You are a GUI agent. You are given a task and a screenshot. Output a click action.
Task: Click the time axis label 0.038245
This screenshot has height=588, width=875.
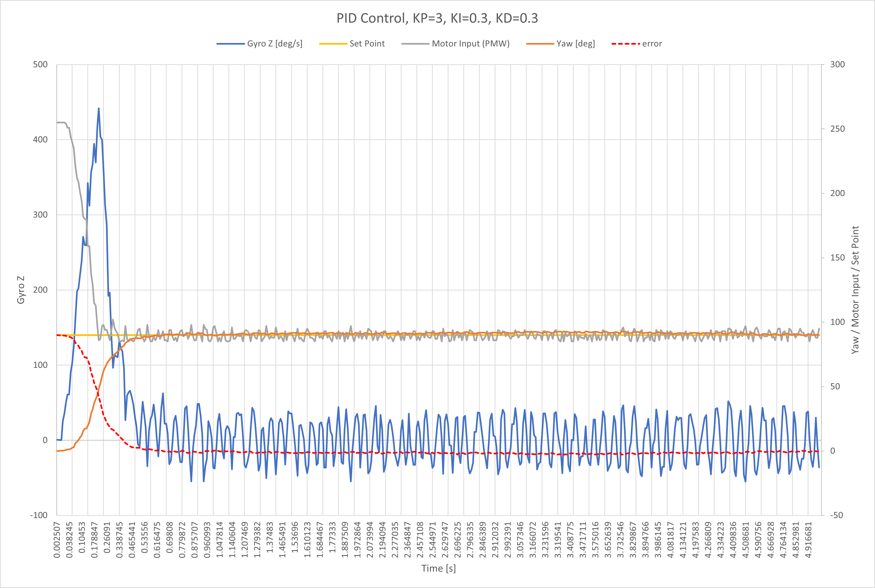[69, 540]
